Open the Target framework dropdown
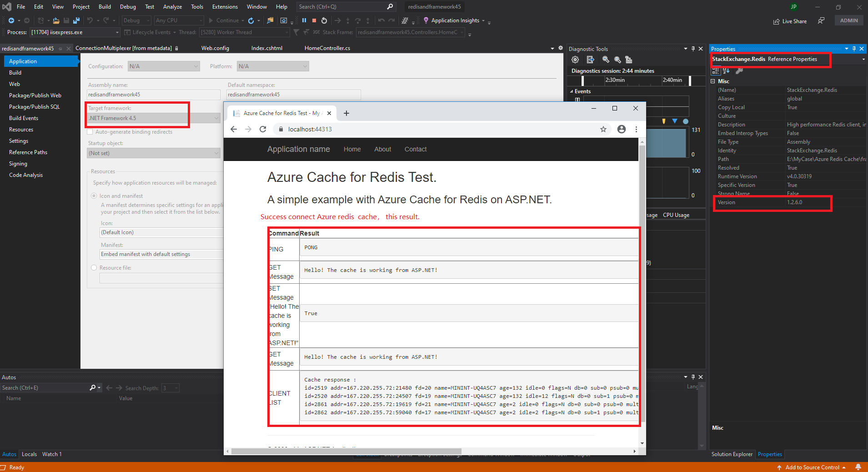The image size is (868, 472). click(x=154, y=118)
